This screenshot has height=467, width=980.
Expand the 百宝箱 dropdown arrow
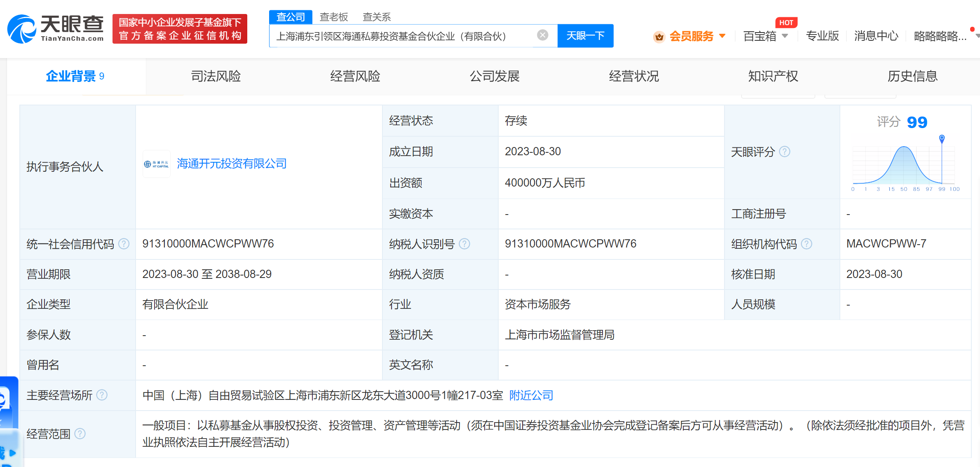(785, 36)
